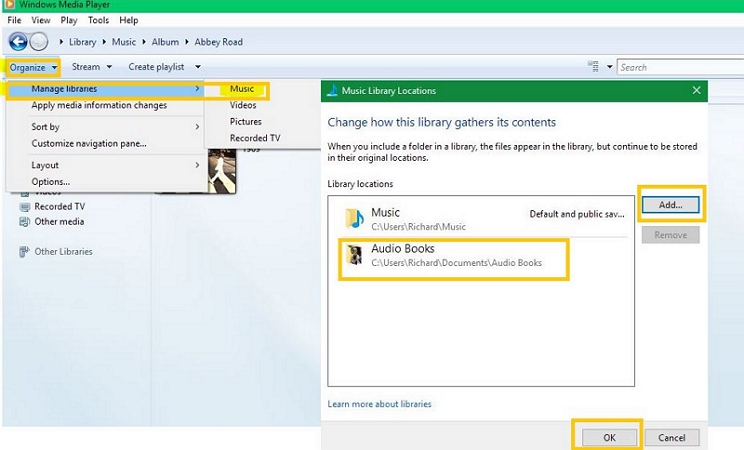Select the Music folder icon in locations
This screenshot has height=450, width=744.
[354, 218]
